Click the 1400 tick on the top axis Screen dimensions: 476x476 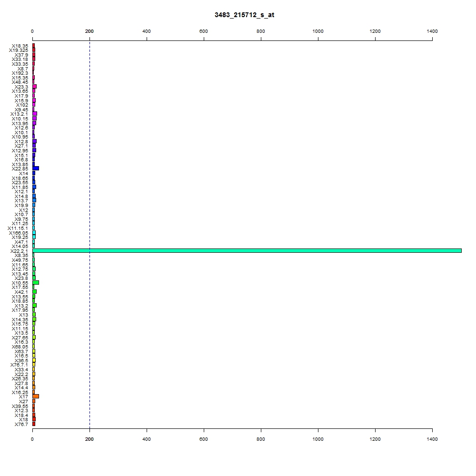432,31
